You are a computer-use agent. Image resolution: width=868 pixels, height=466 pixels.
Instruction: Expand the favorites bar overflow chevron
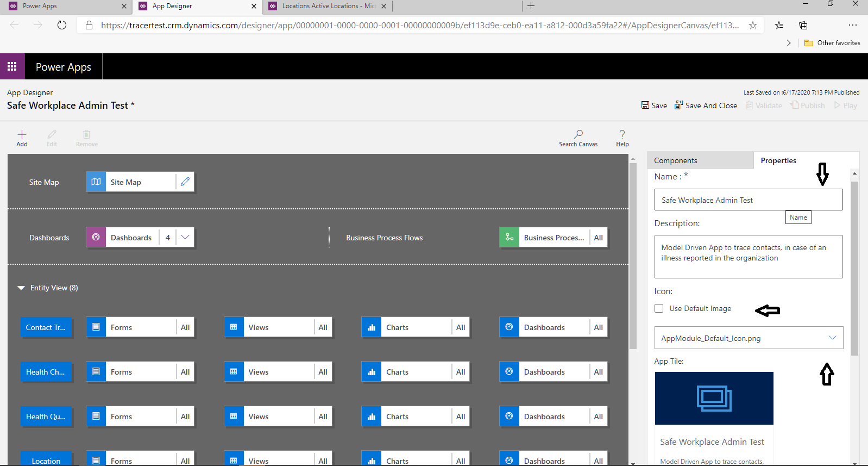[x=789, y=43]
